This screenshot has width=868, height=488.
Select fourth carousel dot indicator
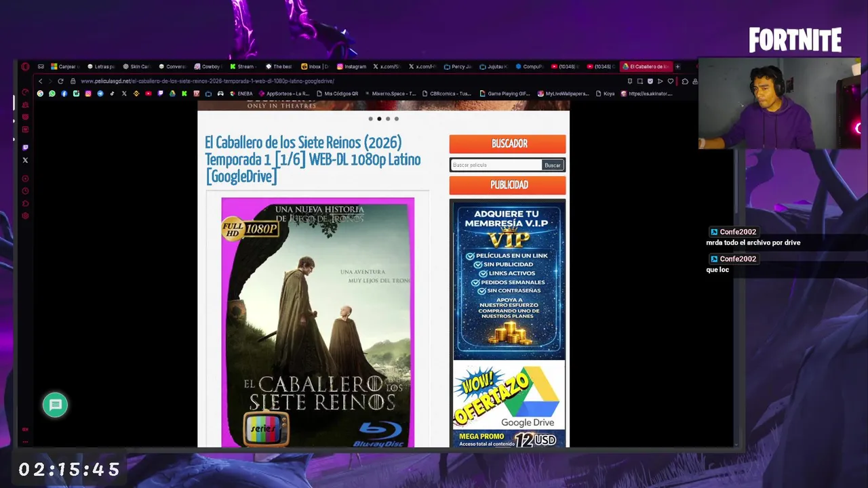pos(397,119)
